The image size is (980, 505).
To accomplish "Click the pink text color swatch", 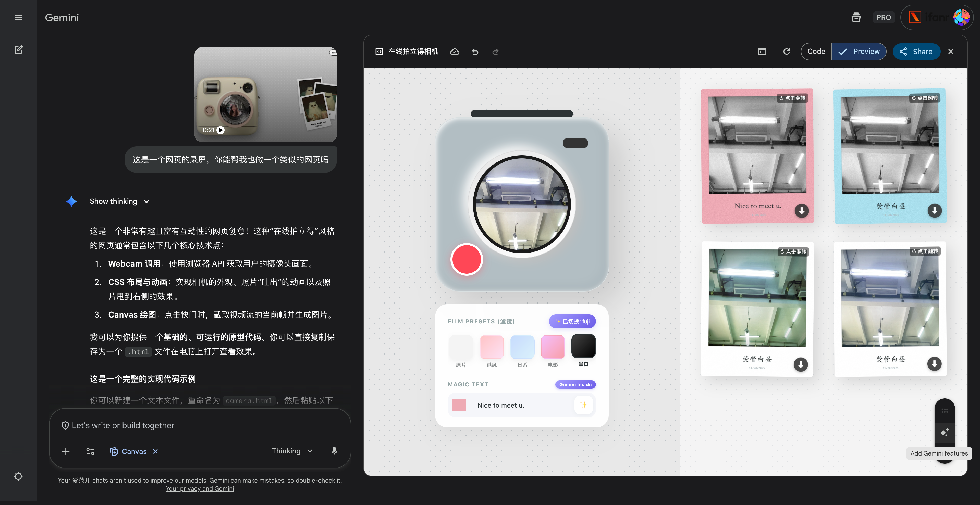I will pos(459,405).
